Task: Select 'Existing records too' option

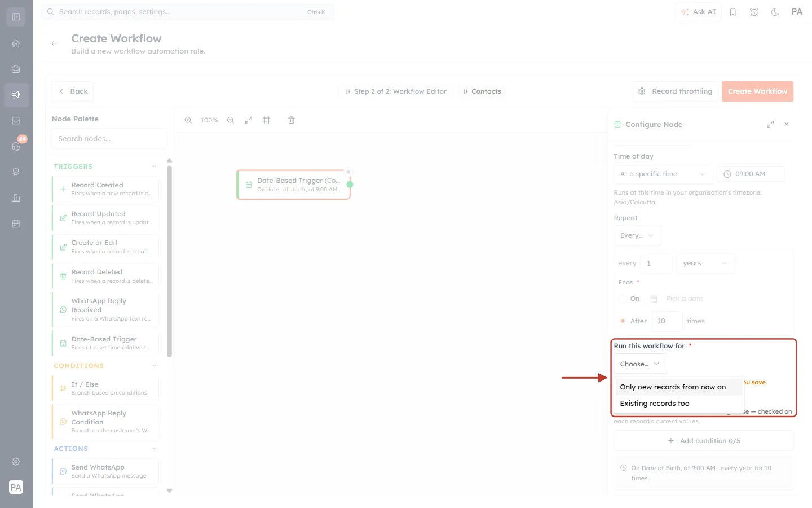Action: tap(678, 404)
